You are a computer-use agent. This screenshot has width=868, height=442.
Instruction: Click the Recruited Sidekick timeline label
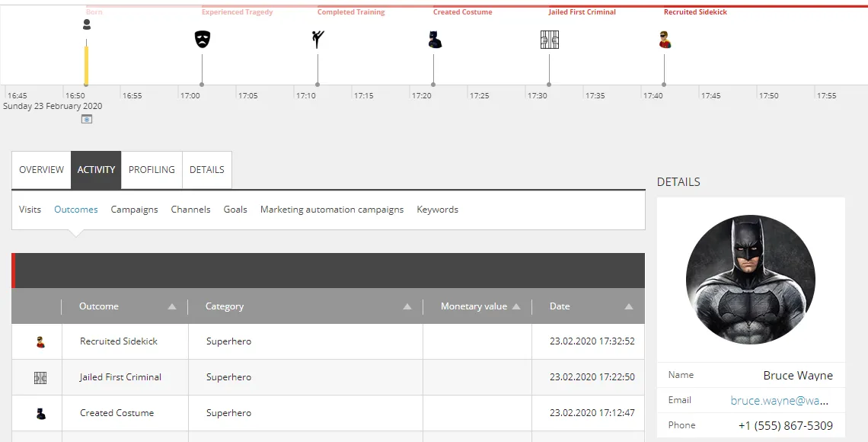coord(695,11)
